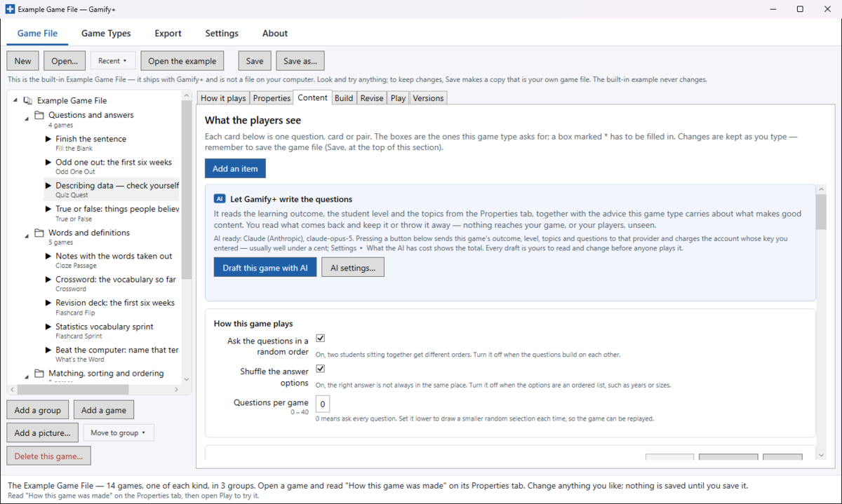Click the game tree scroll-down arrow

click(x=186, y=379)
